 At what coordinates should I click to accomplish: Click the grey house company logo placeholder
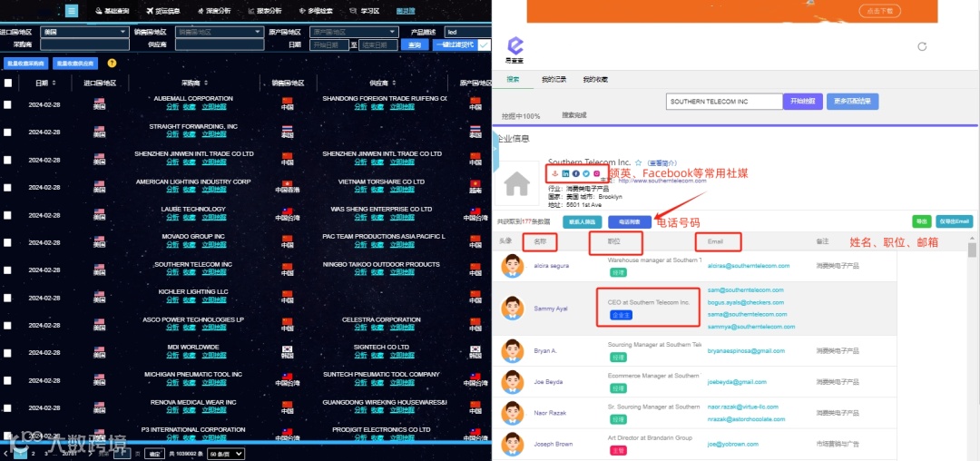517,183
